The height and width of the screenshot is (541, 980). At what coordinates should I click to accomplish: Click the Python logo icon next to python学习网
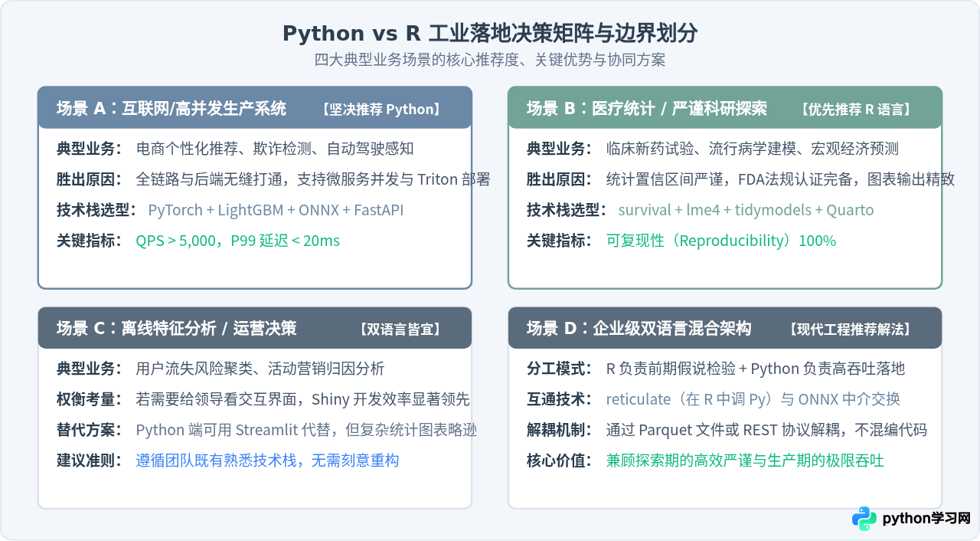pyautogui.click(x=864, y=519)
